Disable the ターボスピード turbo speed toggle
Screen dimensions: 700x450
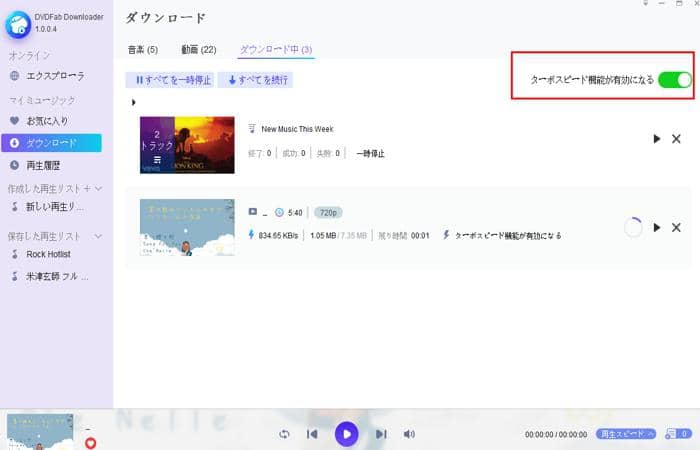[674, 79]
